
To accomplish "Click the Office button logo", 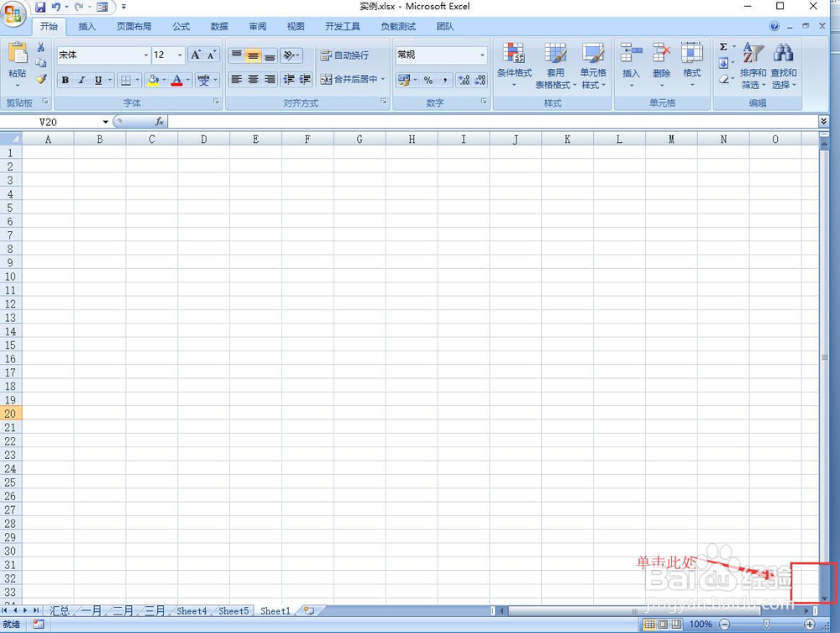I will (x=13, y=13).
